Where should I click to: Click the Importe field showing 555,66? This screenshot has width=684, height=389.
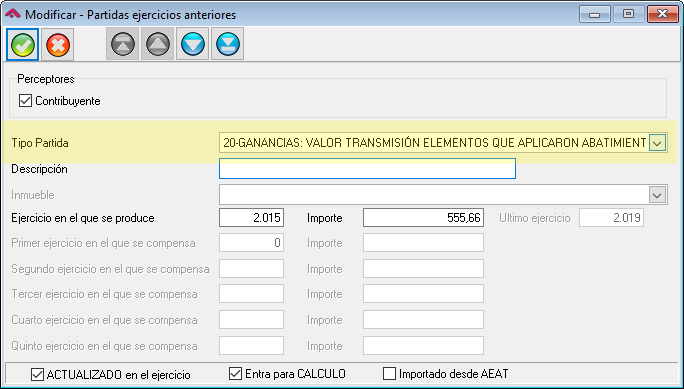point(423,218)
